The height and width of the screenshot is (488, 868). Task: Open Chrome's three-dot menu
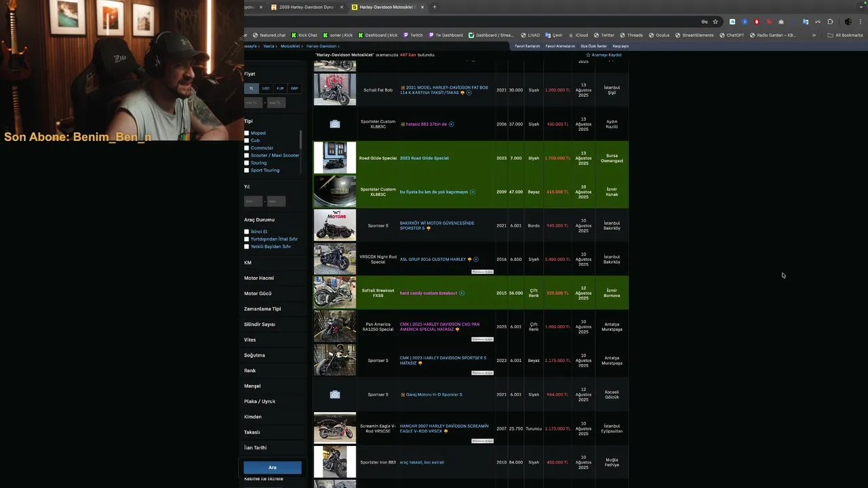tap(861, 22)
